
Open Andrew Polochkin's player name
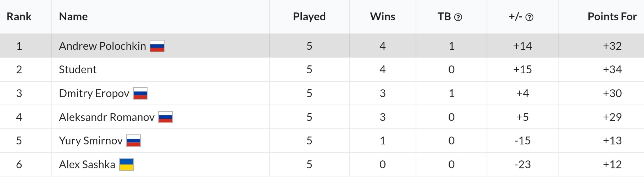102,46
